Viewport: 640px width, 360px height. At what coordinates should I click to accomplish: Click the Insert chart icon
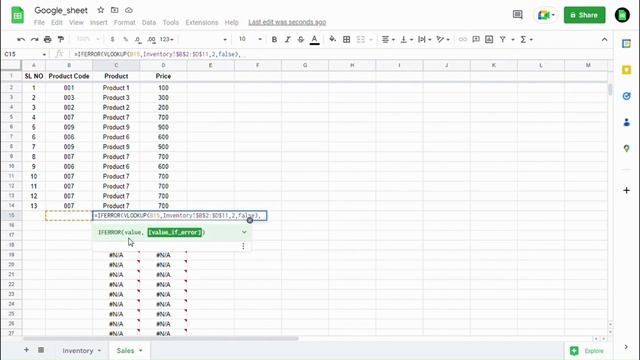pyautogui.click(x=489, y=40)
